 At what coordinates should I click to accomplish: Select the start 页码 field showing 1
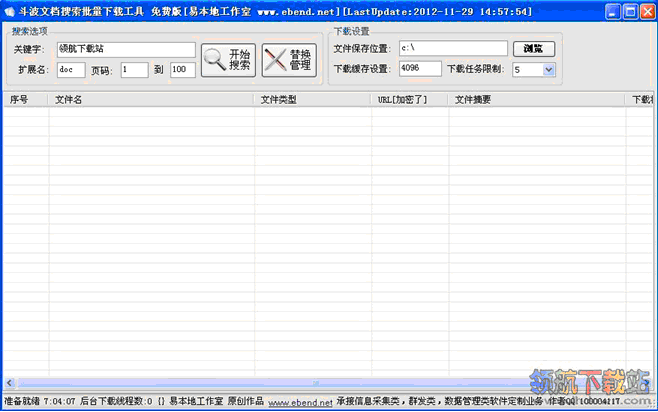pyautogui.click(x=134, y=70)
